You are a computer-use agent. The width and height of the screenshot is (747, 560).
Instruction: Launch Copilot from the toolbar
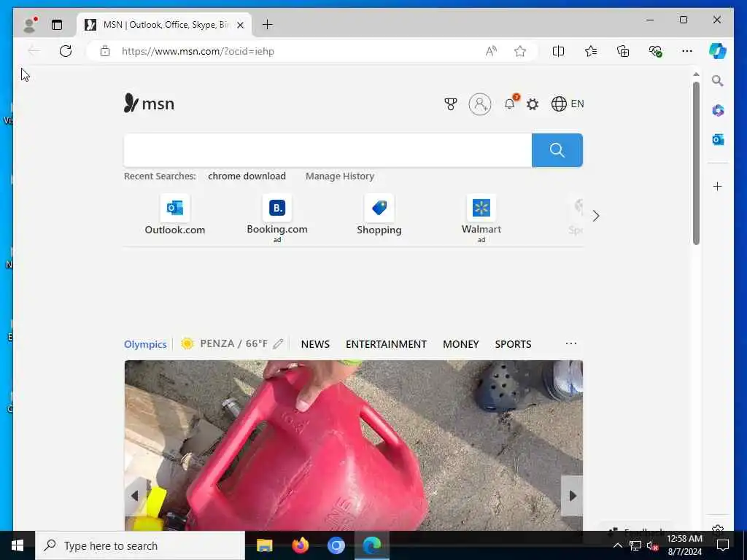click(x=718, y=51)
